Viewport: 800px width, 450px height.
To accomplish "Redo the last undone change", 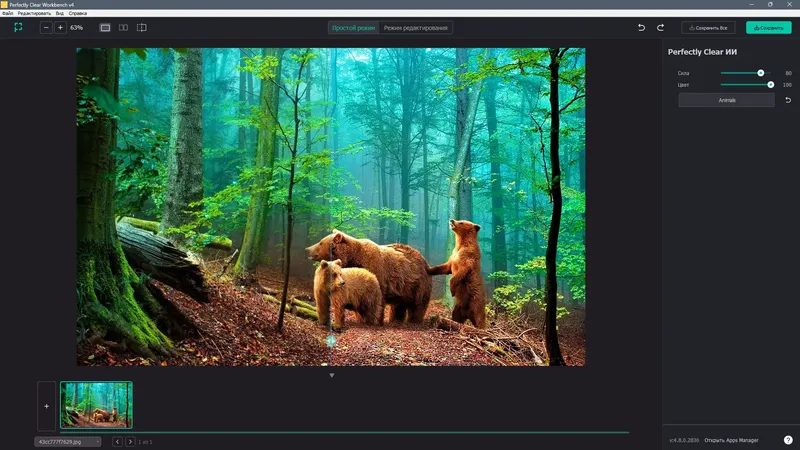I will coord(660,28).
